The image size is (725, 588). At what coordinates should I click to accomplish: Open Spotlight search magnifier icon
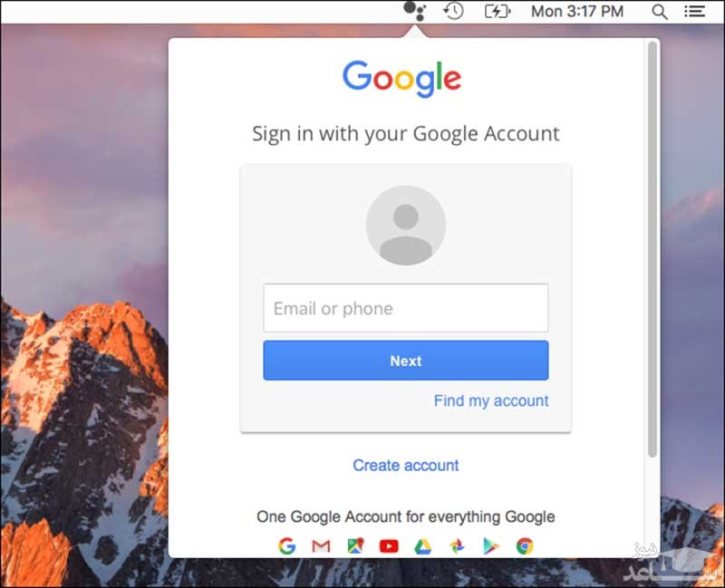[660, 12]
